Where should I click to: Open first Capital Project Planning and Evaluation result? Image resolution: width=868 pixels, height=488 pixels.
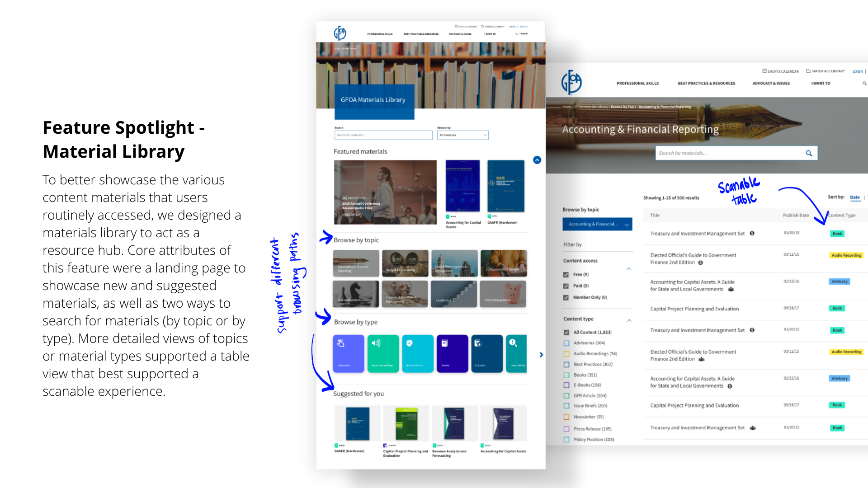(x=694, y=309)
